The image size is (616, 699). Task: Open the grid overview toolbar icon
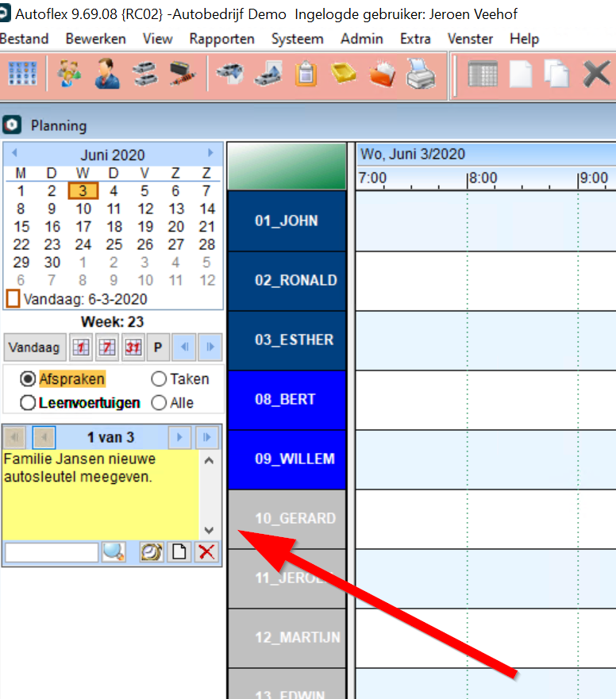click(22, 74)
